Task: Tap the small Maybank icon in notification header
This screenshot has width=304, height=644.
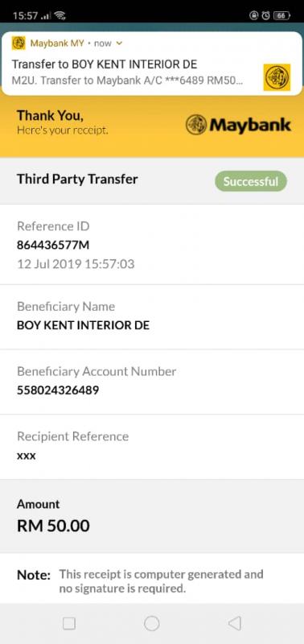Action: pos(18,43)
